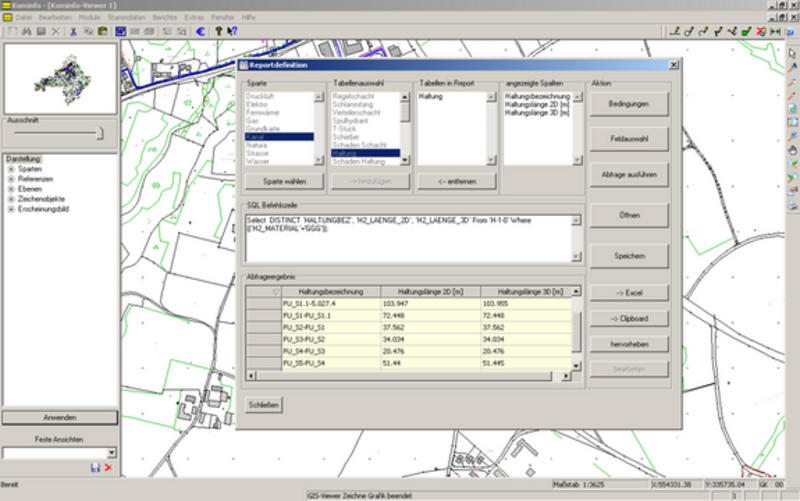Click the vertical scrollbar of the result table
Viewport: 800px width, 501px height.
click(x=576, y=329)
